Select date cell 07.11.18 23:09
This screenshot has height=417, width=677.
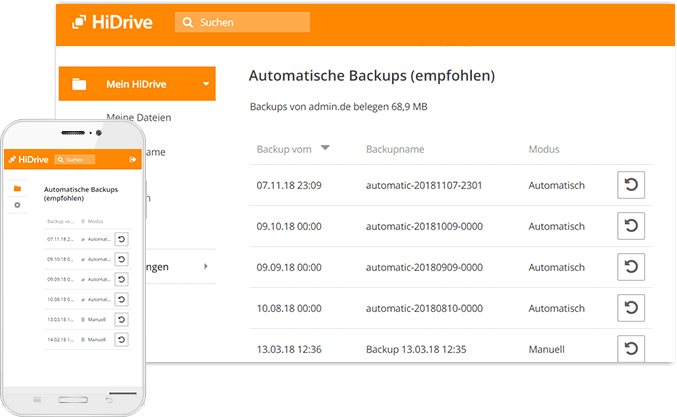(289, 186)
